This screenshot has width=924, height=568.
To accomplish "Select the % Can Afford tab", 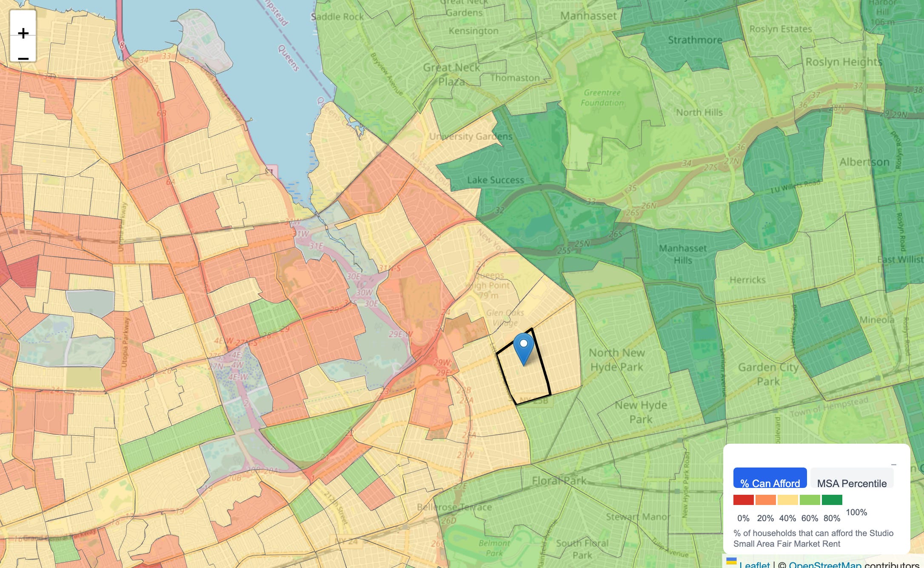I will pyautogui.click(x=770, y=479).
